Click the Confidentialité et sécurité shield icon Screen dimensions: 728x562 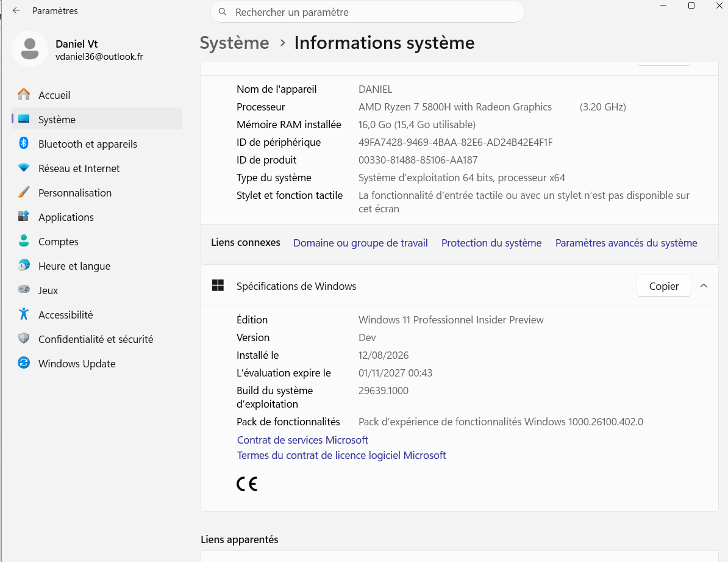pyautogui.click(x=24, y=339)
